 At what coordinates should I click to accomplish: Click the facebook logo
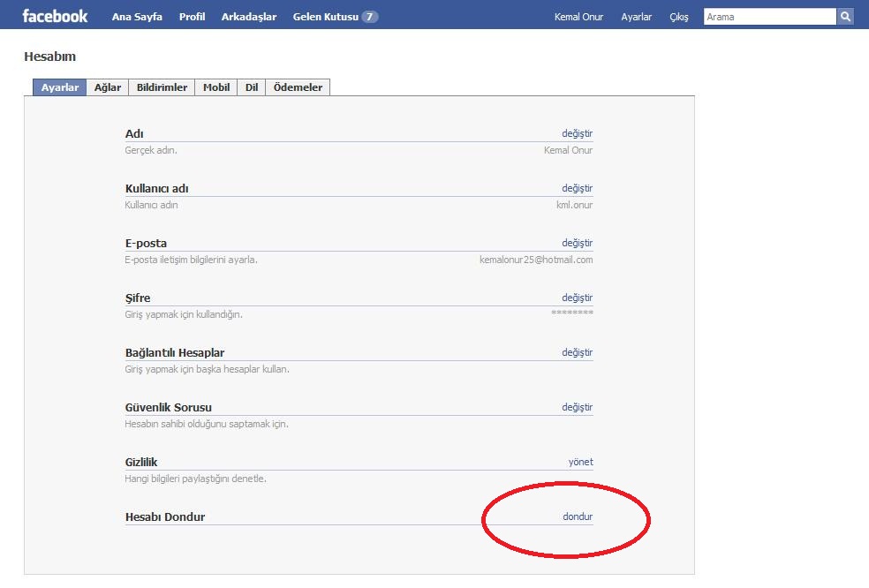coord(55,16)
